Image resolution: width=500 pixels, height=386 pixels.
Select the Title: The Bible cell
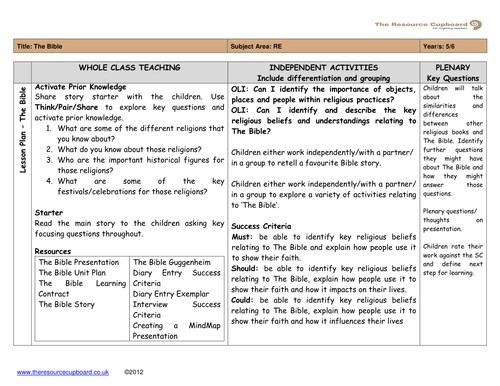point(120,46)
